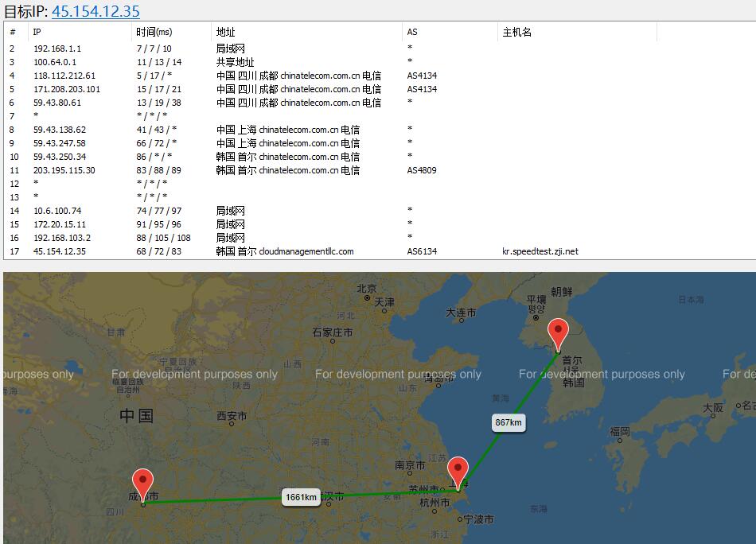Sort by the AS column header
756x544 pixels.
click(x=412, y=33)
